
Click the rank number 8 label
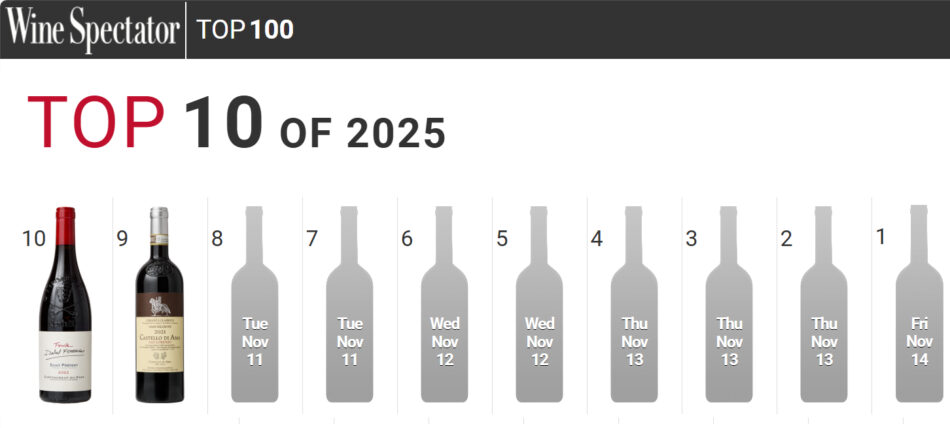pyautogui.click(x=217, y=238)
